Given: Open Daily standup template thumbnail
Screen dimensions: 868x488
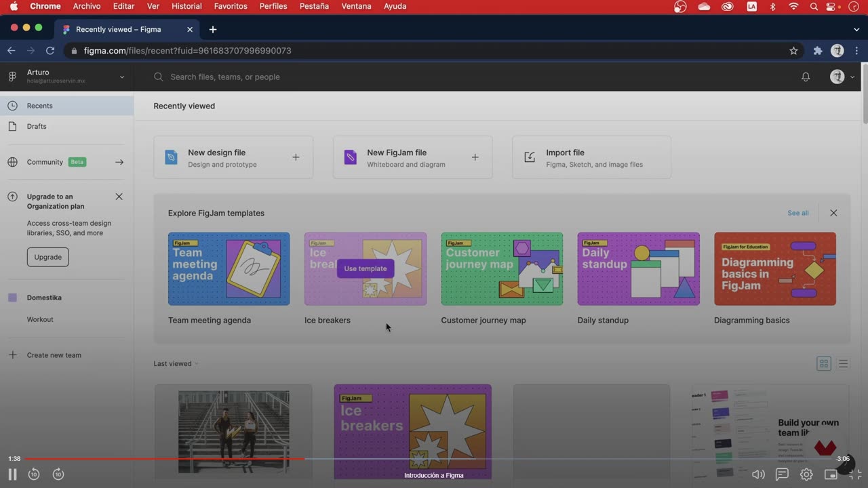Looking at the screenshot, I should [638, 269].
